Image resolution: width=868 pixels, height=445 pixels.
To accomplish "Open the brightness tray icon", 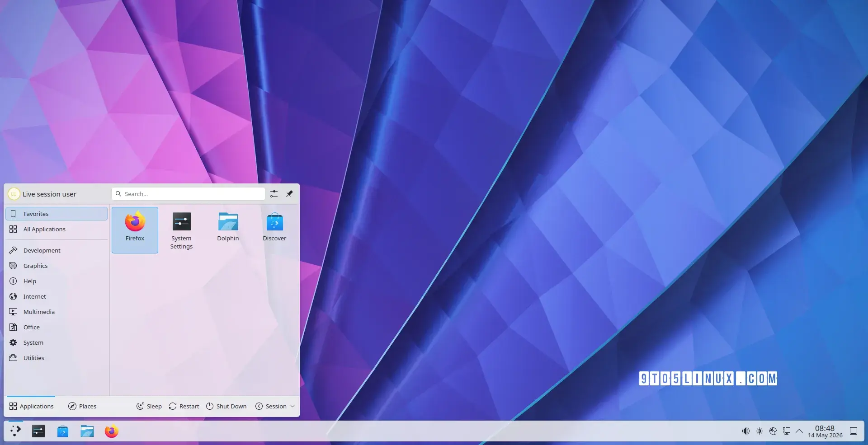I will pyautogui.click(x=759, y=431).
